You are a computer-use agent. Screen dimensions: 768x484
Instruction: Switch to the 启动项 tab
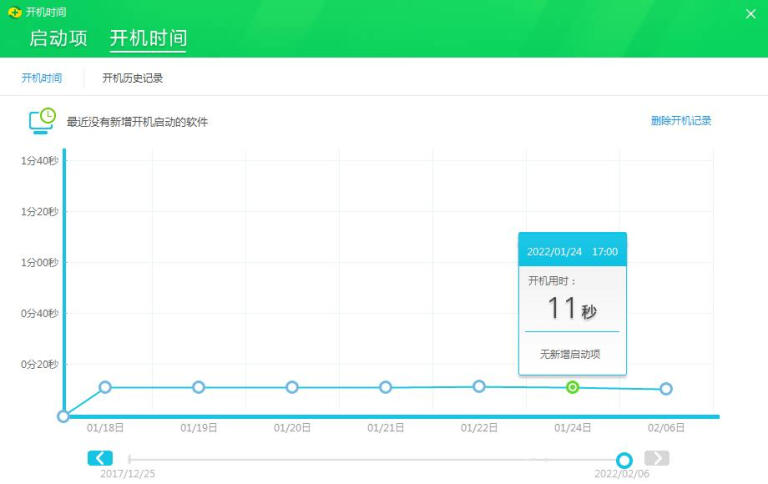click(x=58, y=38)
